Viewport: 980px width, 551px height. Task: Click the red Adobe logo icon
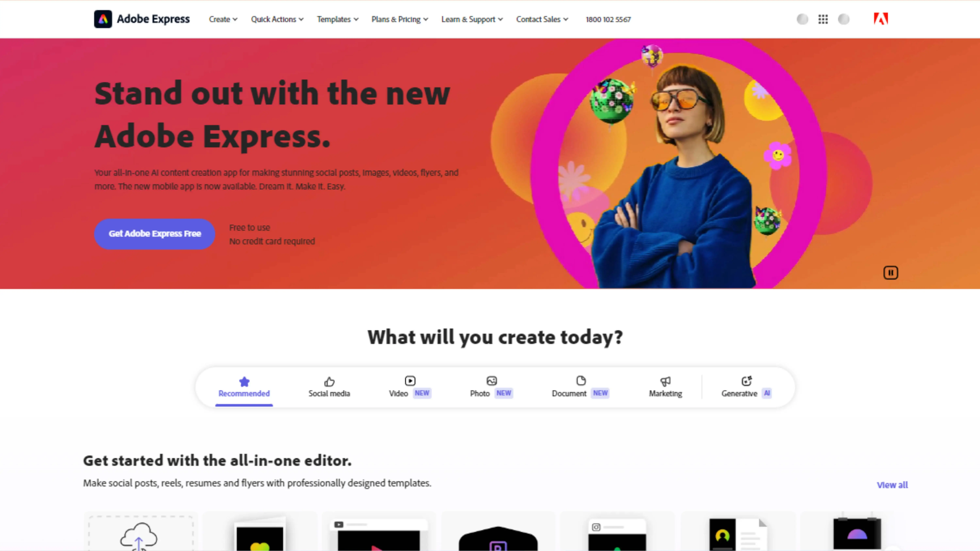(881, 19)
